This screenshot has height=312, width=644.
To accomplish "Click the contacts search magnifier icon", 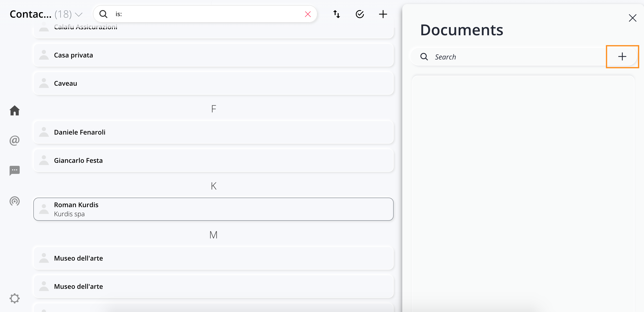I will [x=103, y=14].
